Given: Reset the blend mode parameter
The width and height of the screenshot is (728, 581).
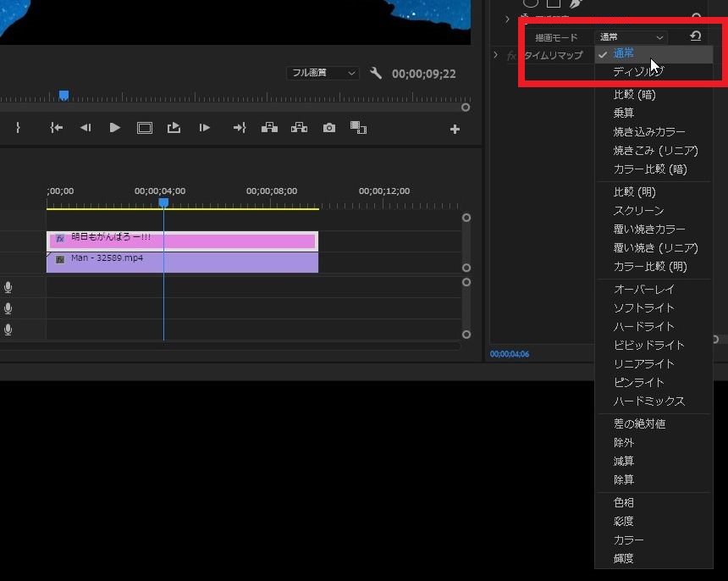Looking at the screenshot, I should tap(695, 36).
